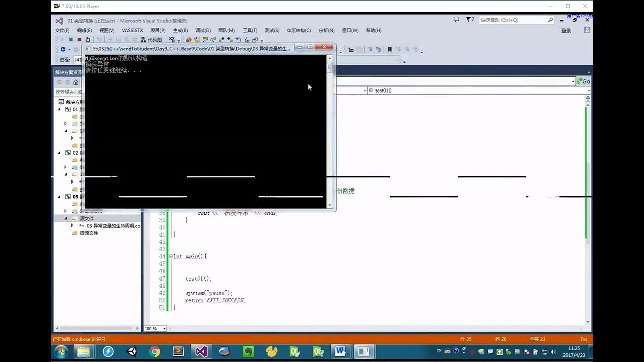Open the 团队(M) menu
The image size is (644, 362).
(226, 31)
